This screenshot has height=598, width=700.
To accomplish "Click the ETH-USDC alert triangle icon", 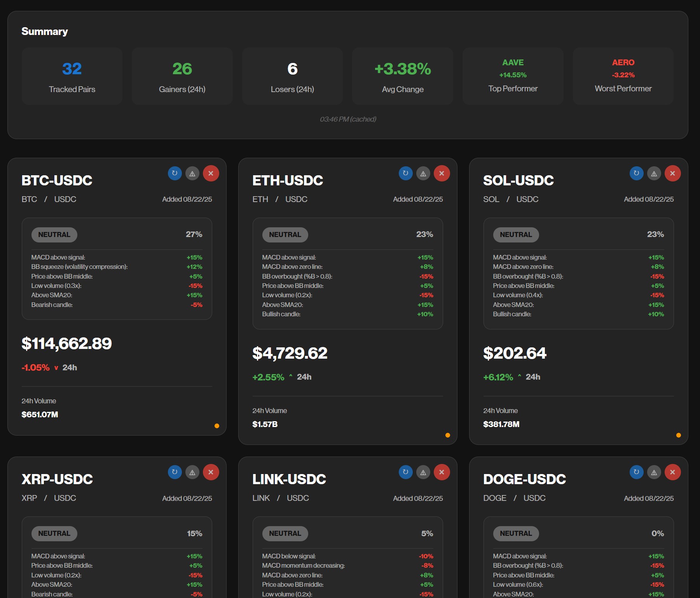I will pos(423,173).
